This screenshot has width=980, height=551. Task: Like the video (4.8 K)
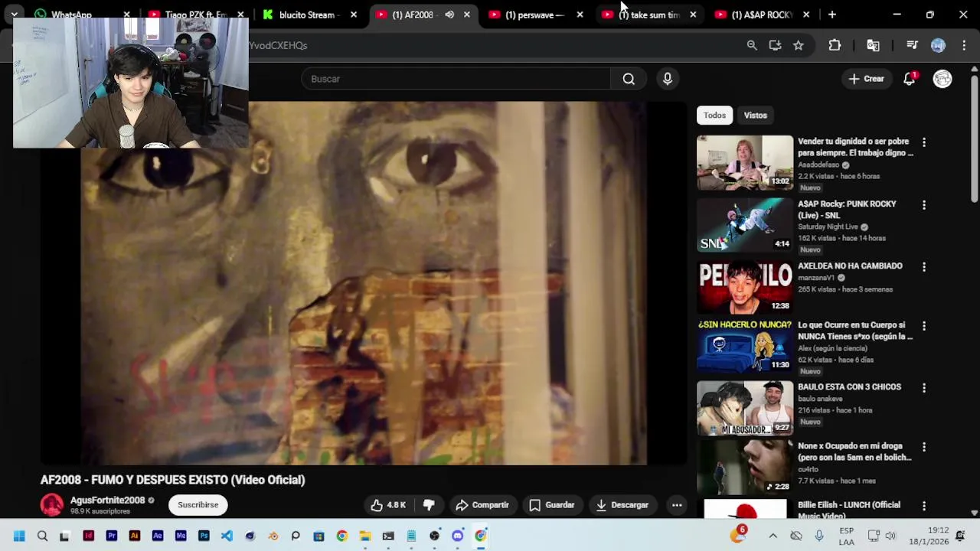point(389,505)
